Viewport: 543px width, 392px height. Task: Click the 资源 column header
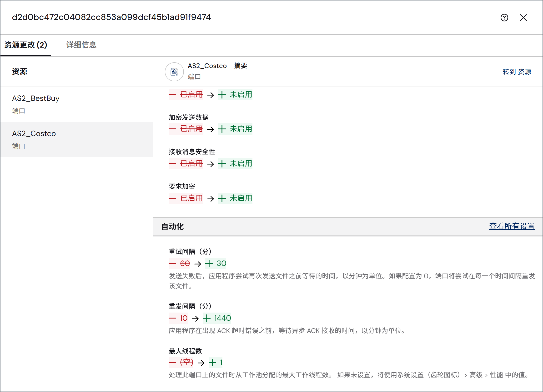[20, 72]
